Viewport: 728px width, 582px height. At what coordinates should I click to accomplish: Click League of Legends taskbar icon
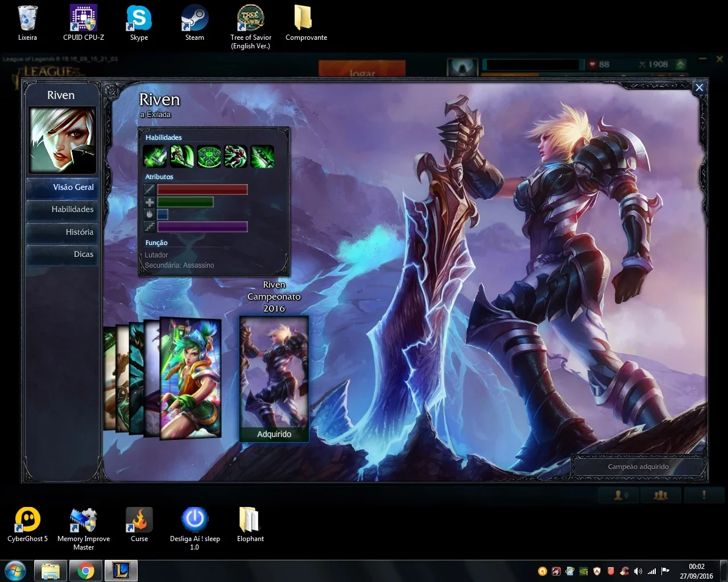click(121, 570)
